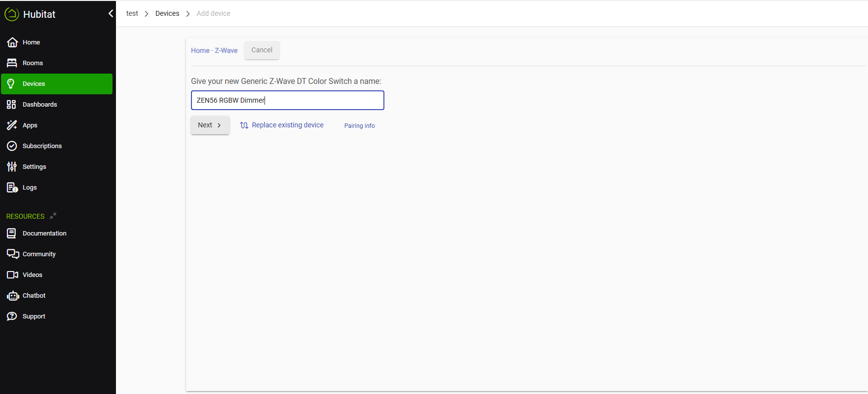Collapse the sidebar with the arrow
Viewport: 868px width, 394px height.
[111, 14]
